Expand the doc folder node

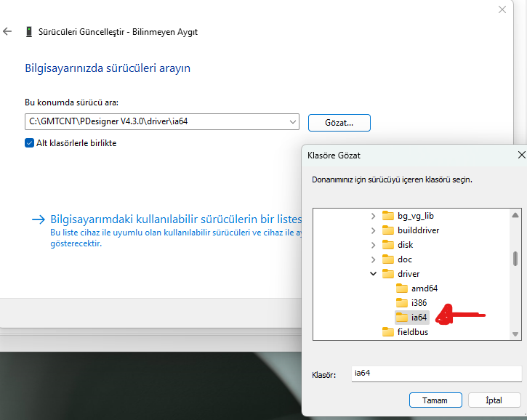[373, 259]
